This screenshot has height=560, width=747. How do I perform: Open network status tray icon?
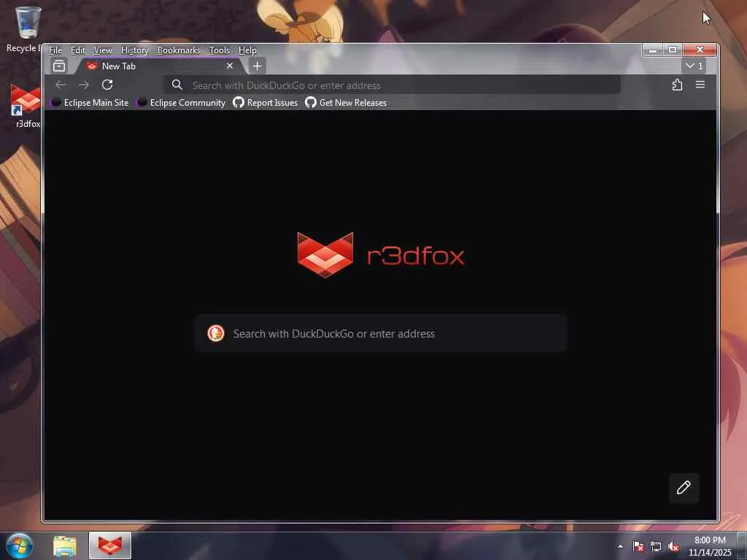[656, 547]
